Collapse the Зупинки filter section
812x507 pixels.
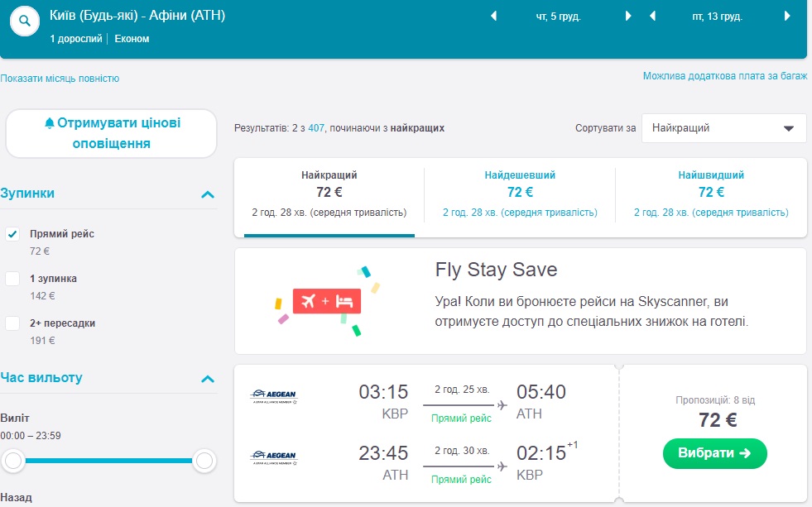pos(208,194)
